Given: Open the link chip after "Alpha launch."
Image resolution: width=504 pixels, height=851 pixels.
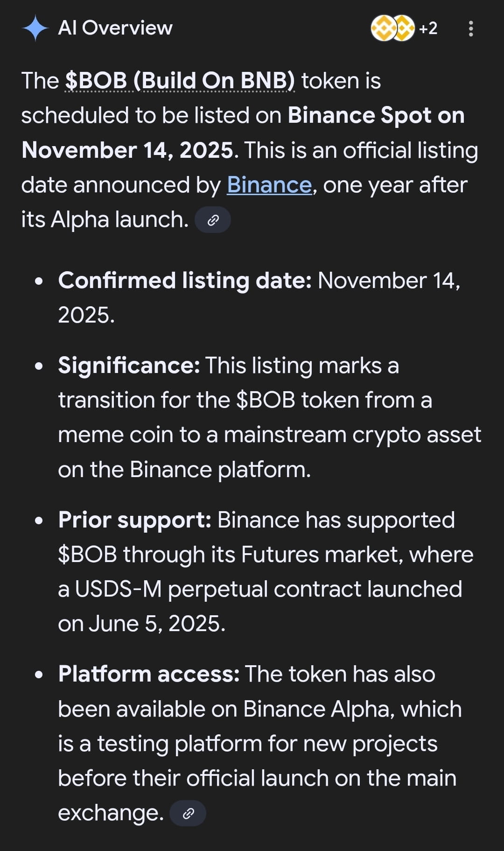Looking at the screenshot, I should pos(213,220).
